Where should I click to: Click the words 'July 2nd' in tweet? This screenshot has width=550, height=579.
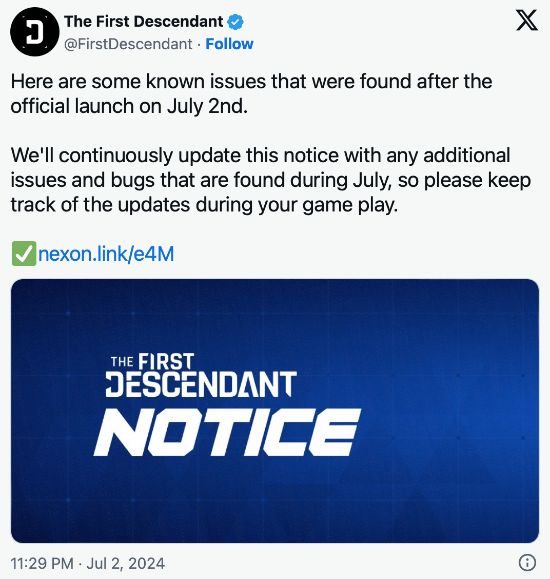(207, 106)
